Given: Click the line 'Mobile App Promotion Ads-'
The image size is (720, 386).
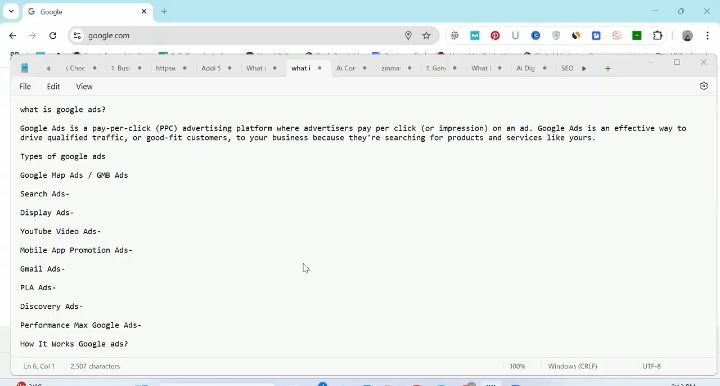Looking at the screenshot, I should pyautogui.click(x=76, y=250).
